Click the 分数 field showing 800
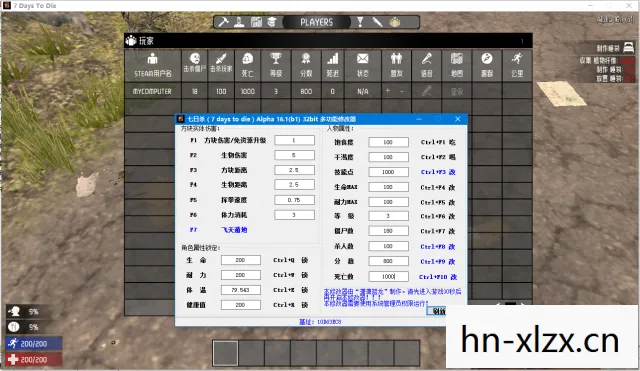 (x=388, y=261)
